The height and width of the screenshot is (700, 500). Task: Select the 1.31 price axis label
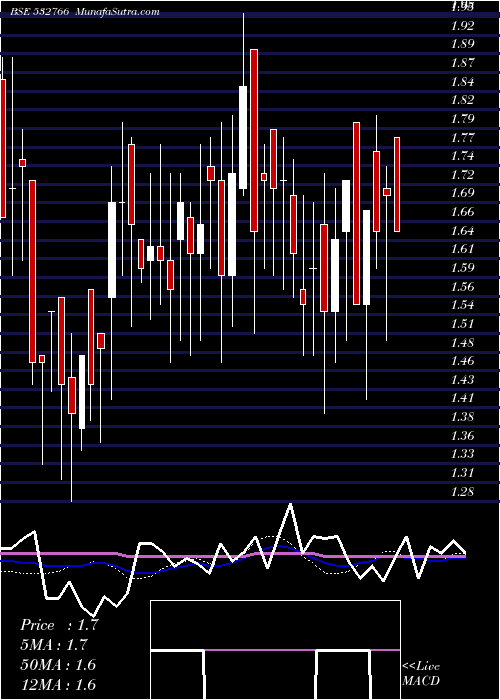[x=462, y=472]
